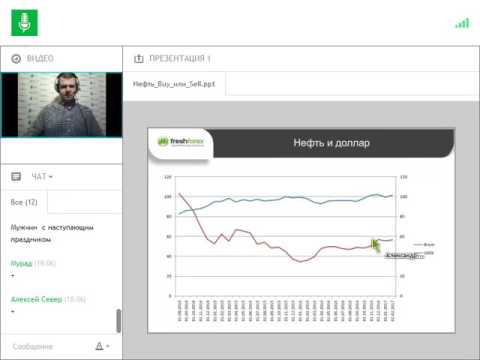Click the Видео panel circle icon
Viewport: 480px width, 360px height.
(16, 59)
